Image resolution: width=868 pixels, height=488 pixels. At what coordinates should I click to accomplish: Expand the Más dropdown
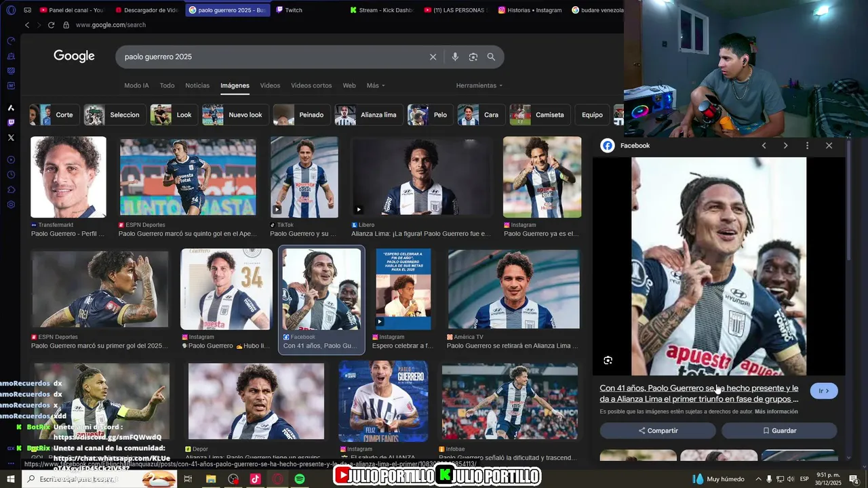(x=376, y=85)
